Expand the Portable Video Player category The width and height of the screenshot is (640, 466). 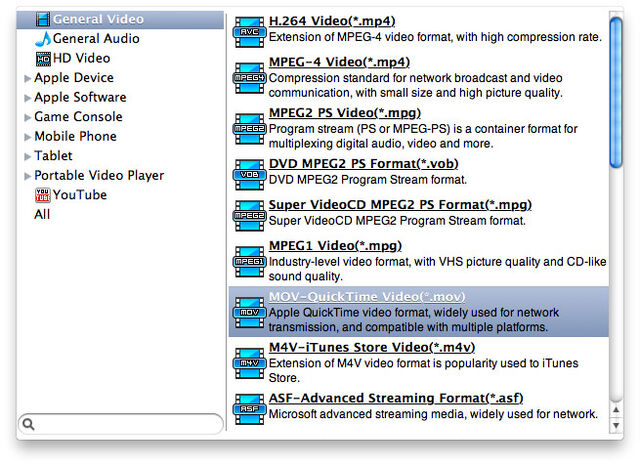pos(27,176)
